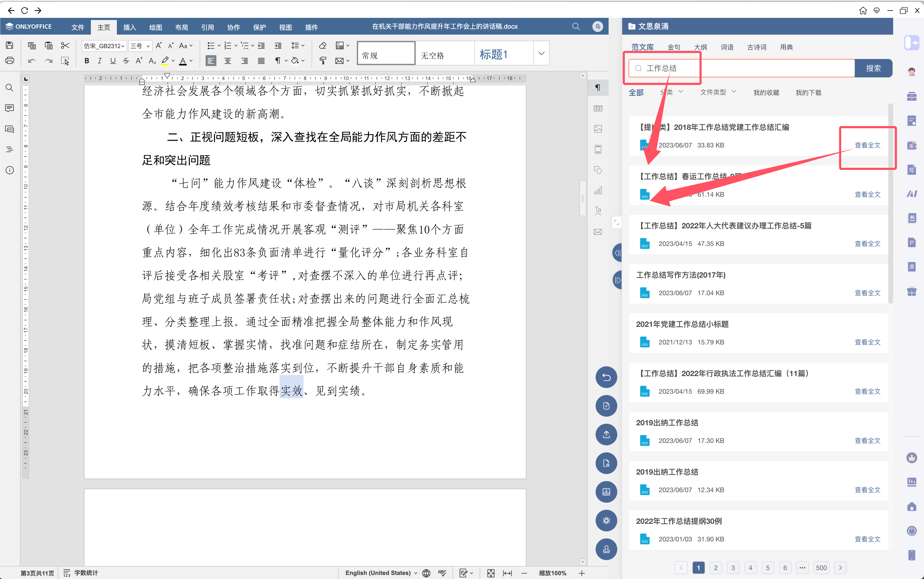The width and height of the screenshot is (924, 579).
Task: Expand the styles gallery arrow
Action: pos(541,53)
